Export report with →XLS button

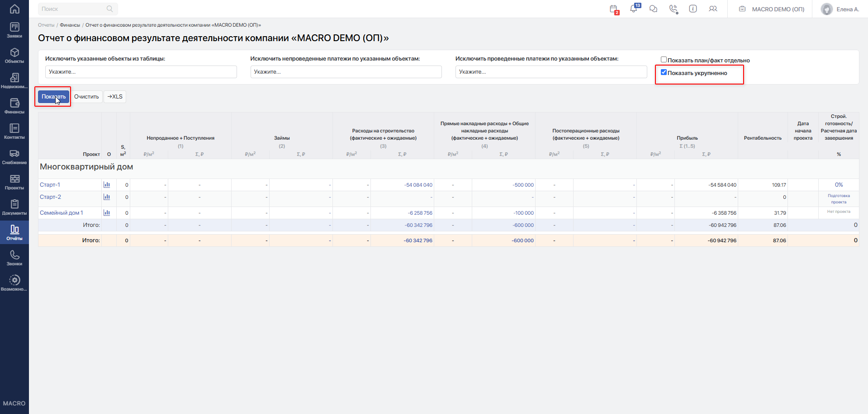pos(115,97)
